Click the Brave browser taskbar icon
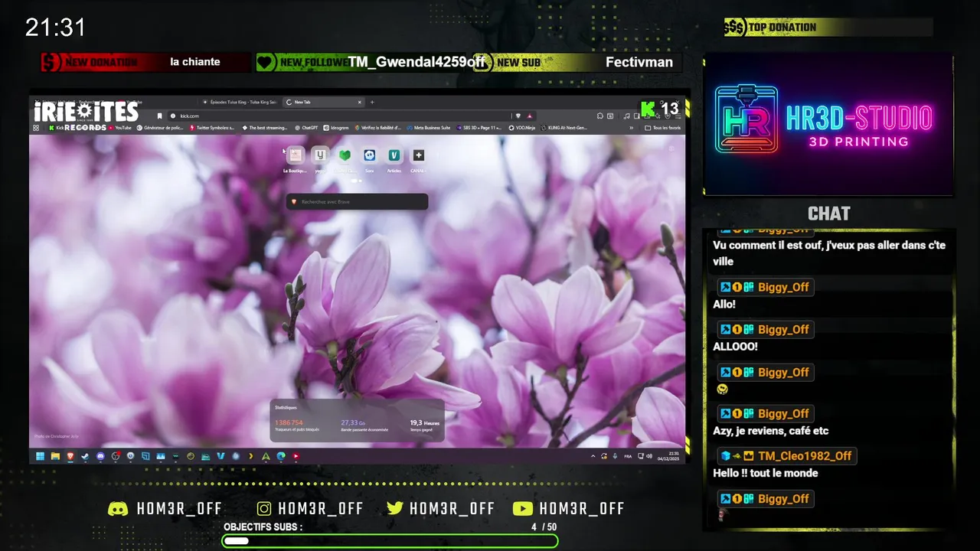 tap(70, 456)
